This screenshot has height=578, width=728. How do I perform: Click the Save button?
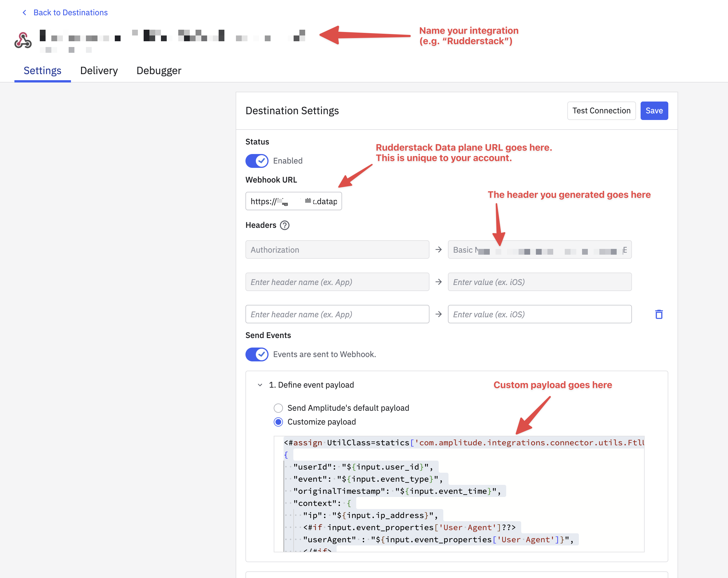654,110
